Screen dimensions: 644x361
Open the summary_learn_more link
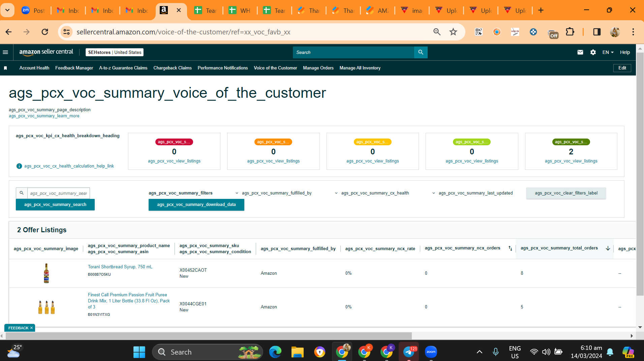pyautogui.click(x=44, y=116)
